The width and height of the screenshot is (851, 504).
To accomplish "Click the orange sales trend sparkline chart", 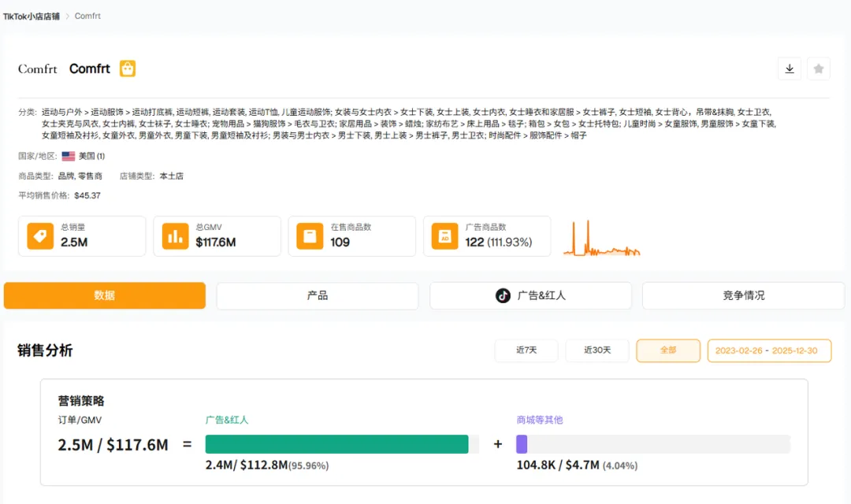I will pos(601,239).
